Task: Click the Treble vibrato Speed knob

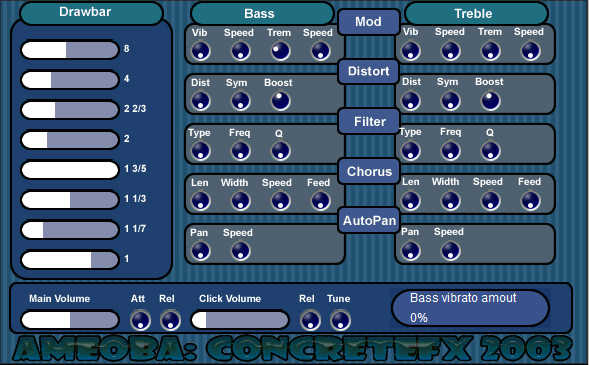Action: click(450, 51)
